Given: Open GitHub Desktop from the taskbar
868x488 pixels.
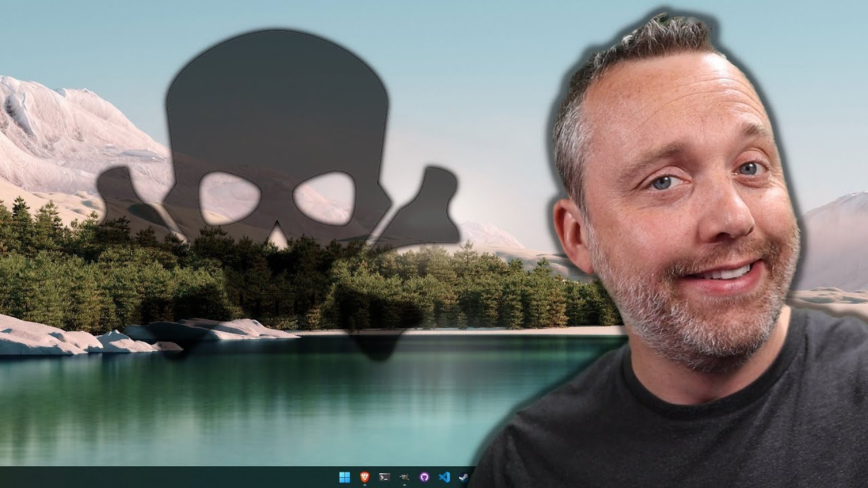Looking at the screenshot, I should point(425,477).
